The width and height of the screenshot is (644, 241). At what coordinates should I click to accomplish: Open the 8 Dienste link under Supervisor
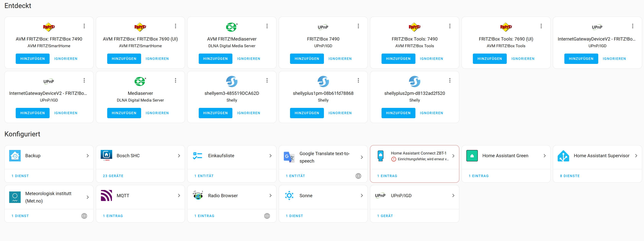point(570,176)
